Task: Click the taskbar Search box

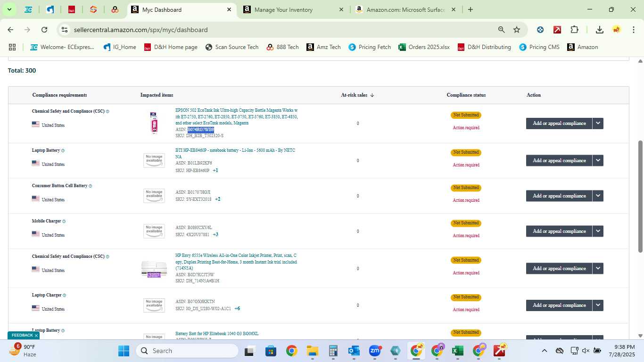Action: 187,351
